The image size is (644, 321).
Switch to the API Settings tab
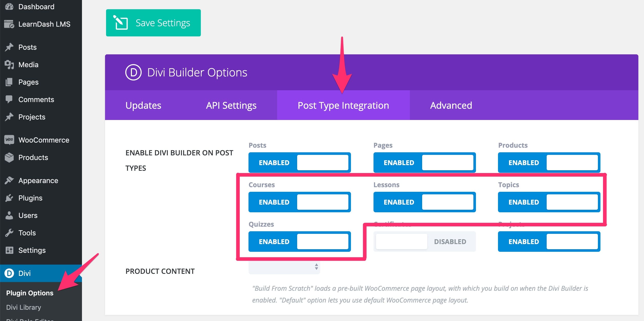click(231, 105)
